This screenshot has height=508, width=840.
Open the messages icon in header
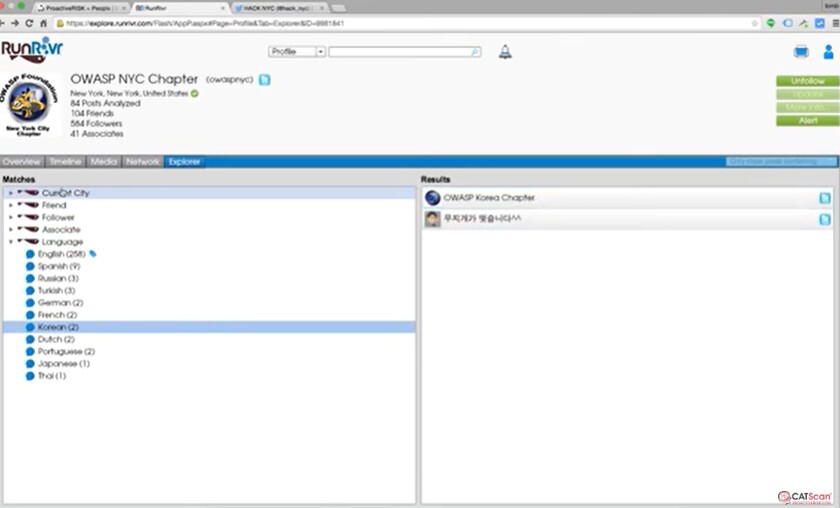(x=801, y=52)
